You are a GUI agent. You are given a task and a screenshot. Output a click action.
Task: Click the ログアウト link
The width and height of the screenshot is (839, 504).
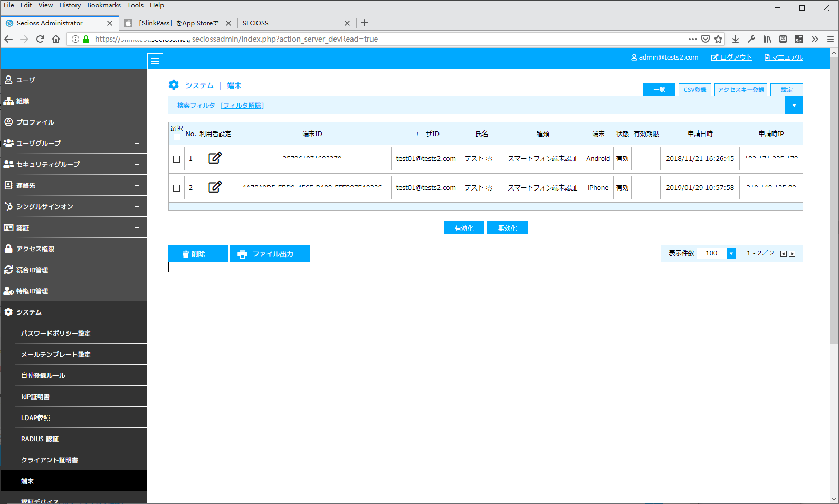coord(731,58)
